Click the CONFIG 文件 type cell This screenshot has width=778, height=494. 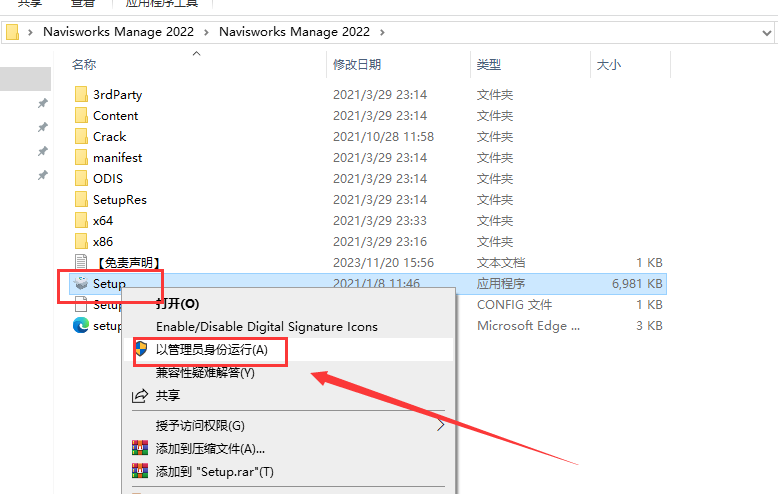coord(514,304)
